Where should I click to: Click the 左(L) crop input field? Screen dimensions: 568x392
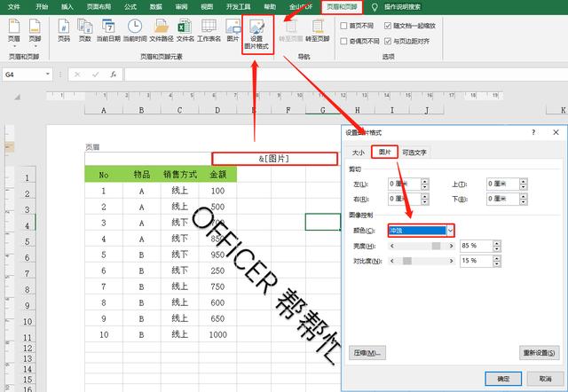(x=405, y=184)
